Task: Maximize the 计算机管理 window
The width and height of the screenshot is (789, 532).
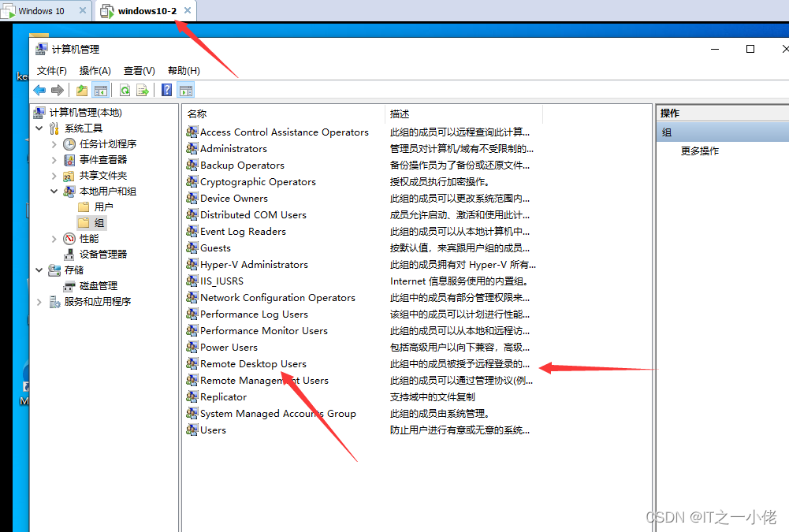Action: pyautogui.click(x=750, y=49)
